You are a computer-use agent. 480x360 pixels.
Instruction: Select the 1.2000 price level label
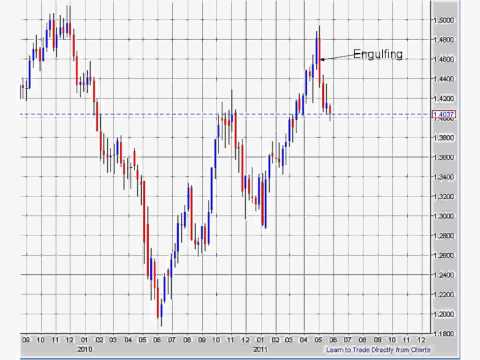point(444,314)
